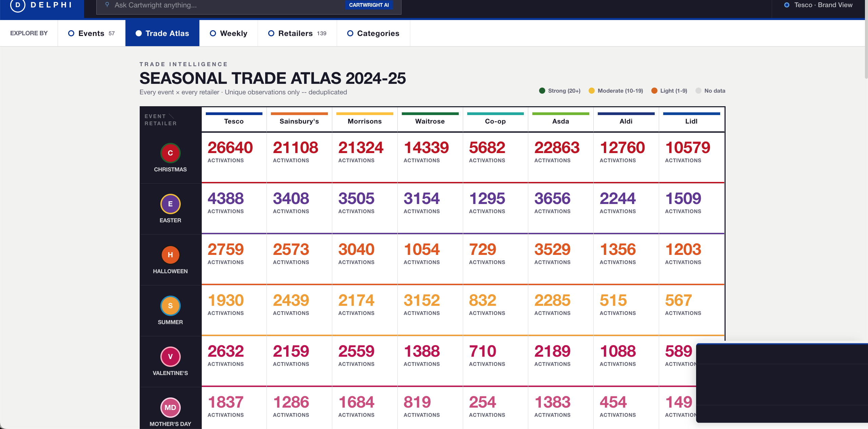868x429 pixels.
Task: Open Co-op Valentine's cell showing 710
Action: tap(495, 361)
